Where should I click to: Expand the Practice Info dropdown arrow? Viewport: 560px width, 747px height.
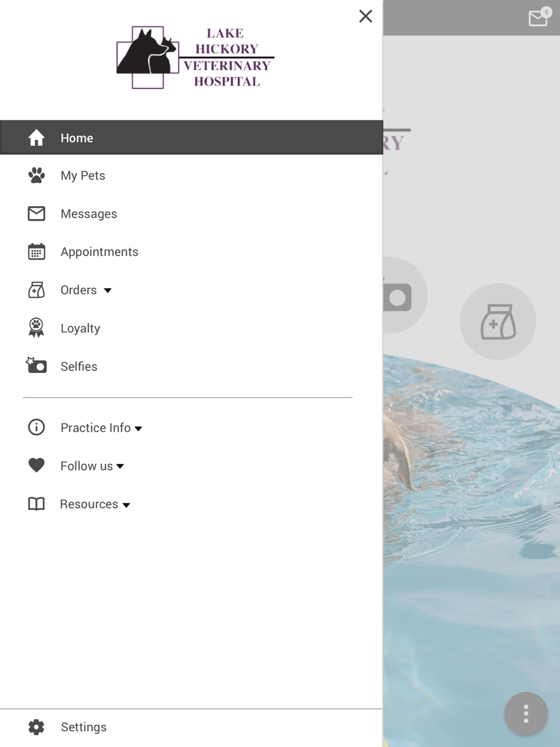(x=138, y=429)
